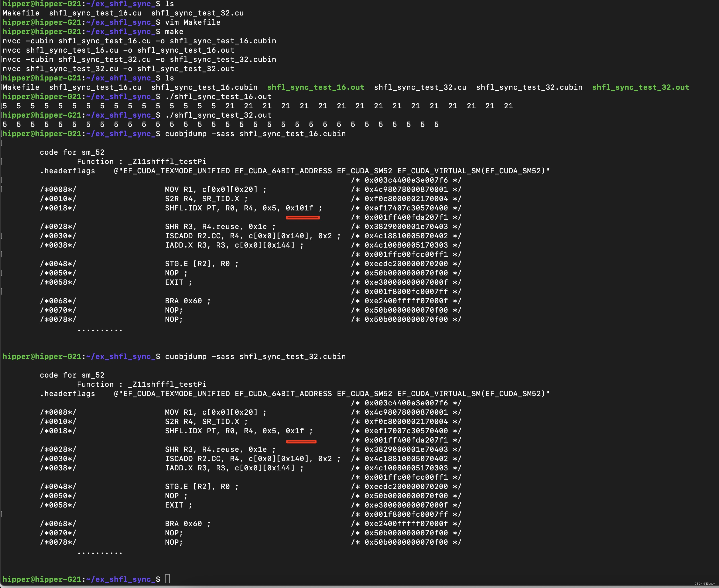Select line 'nvcc -cubin shfl_sync_test_16.cu -o shfl_sync_test_16.cubin'
Viewport: 719px width, 588px height.
coord(139,41)
